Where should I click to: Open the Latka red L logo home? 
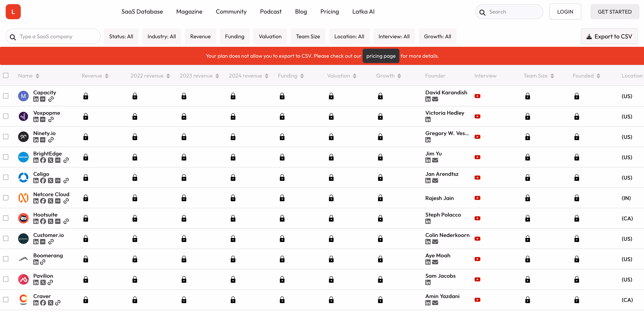[13, 12]
